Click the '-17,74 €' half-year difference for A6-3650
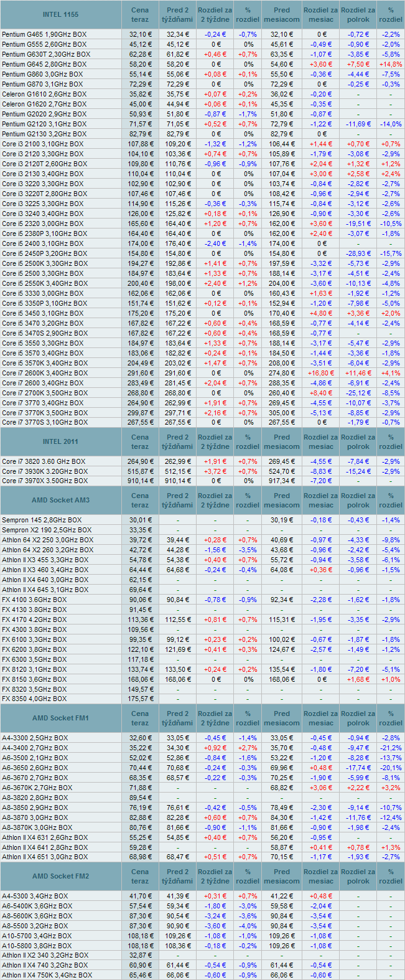 point(358,768)
